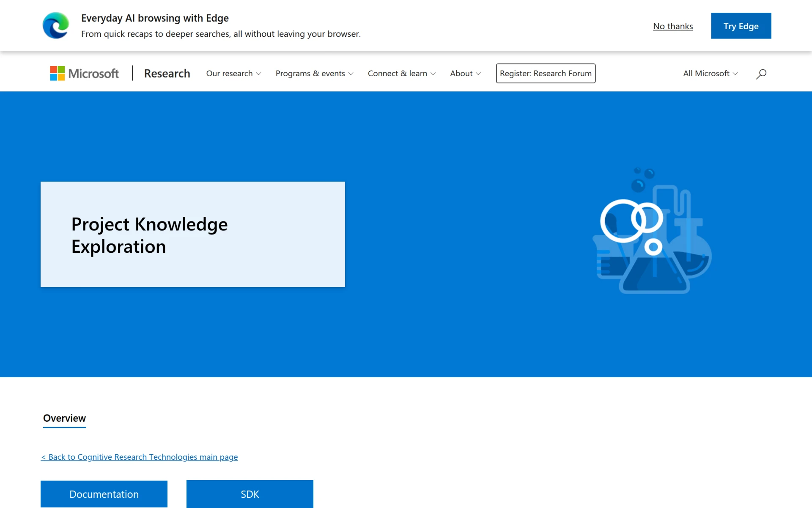This screenshot has height=508, width=812.
Task: Expand the About menu
Action: [465, 73]
